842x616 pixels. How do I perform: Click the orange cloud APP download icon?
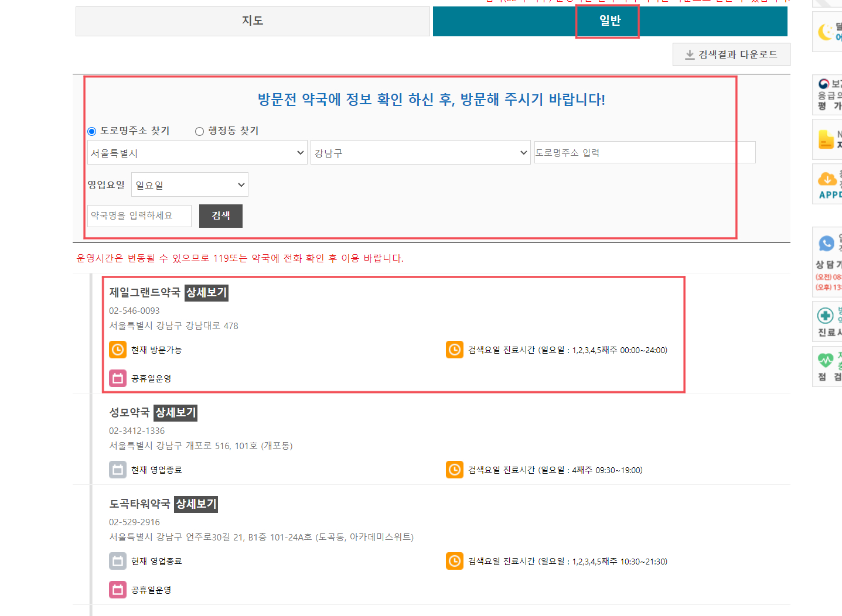coord(827,179)
